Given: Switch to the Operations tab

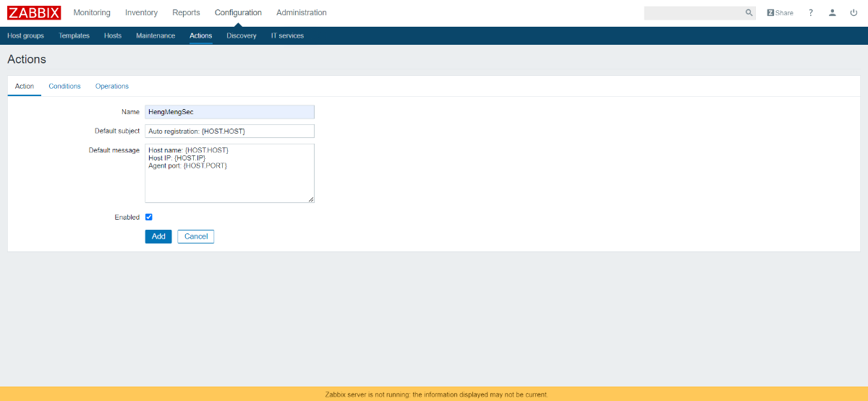Looking at the screenshot, I should click(x=112, y=86).
